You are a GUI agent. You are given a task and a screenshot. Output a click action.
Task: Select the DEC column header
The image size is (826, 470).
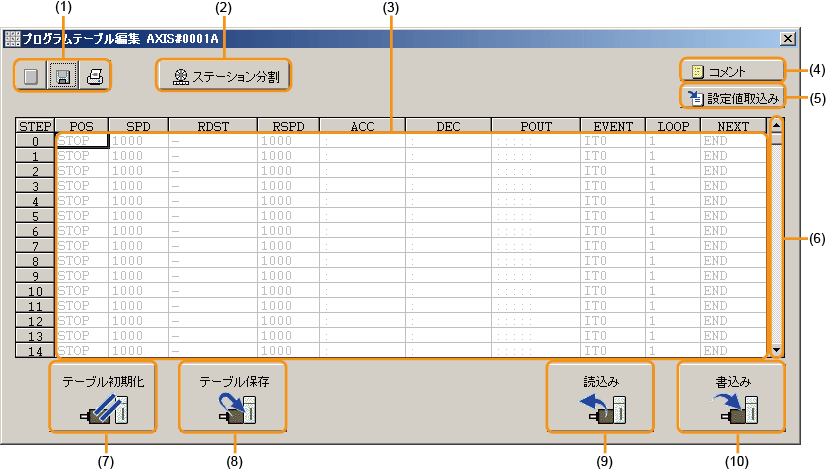(x=448, y=126)
